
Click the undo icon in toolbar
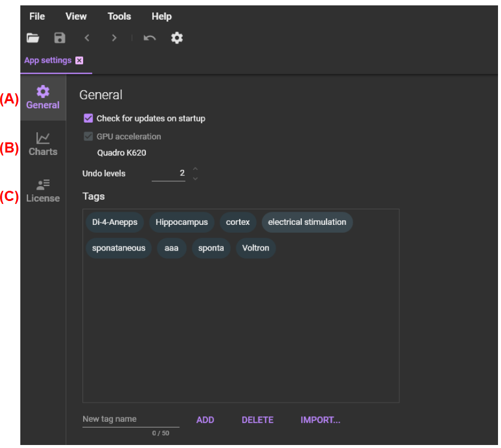149,38
